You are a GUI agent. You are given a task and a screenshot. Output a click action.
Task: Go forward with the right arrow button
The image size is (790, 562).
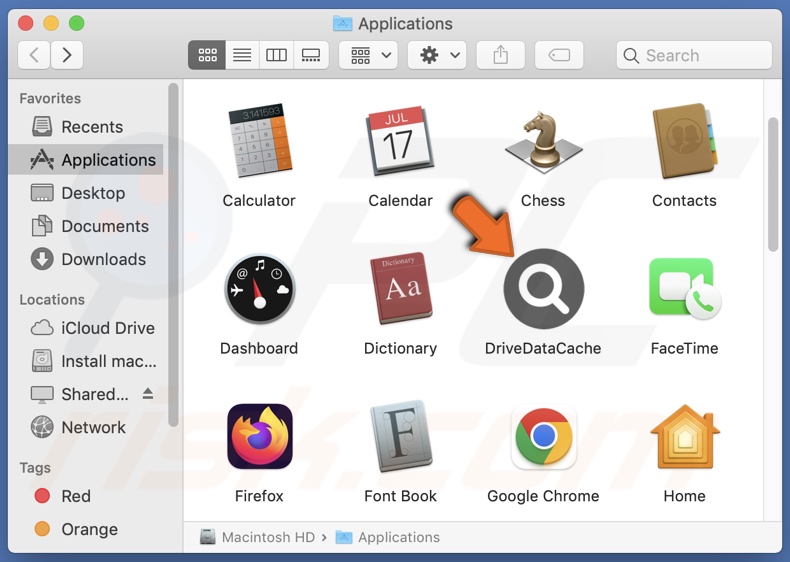tap(67, 55)
